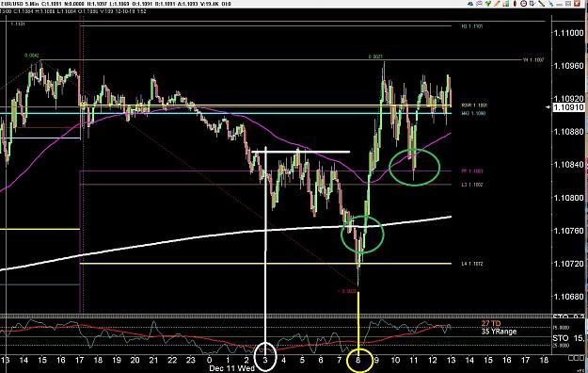Click the envelope-shaped maximize icon in the toolbar
Image resolution: width=588 pixels, height=373 pixels.
568,4
